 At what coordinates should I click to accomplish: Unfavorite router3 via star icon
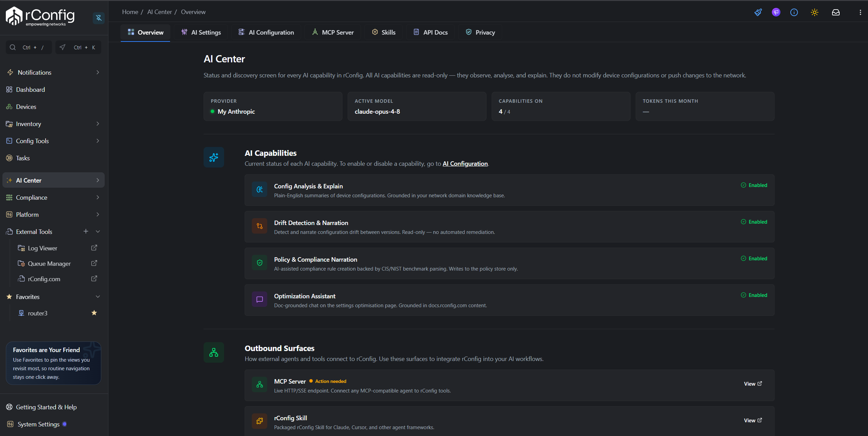[94, 313]
